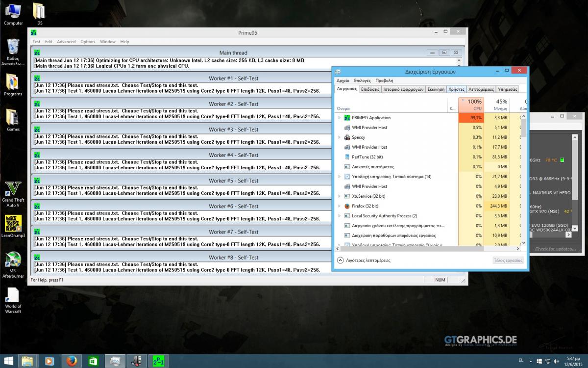Select the PerfTune (32 bit) process row

click(x=427, y=157)
